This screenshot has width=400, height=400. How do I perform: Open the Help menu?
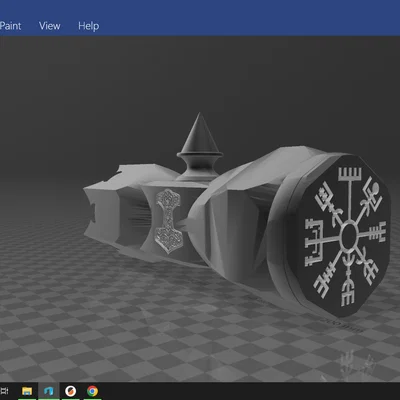(89, 26)
